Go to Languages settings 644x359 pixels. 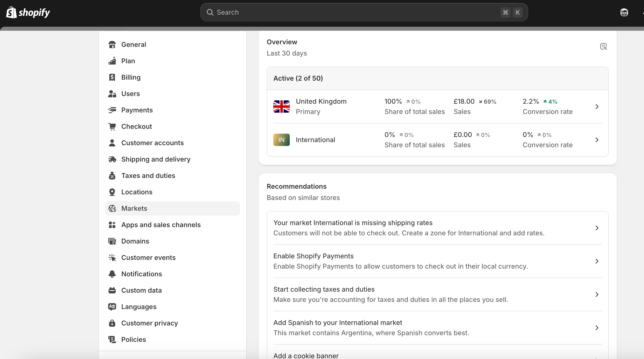[x=172, y=307]
